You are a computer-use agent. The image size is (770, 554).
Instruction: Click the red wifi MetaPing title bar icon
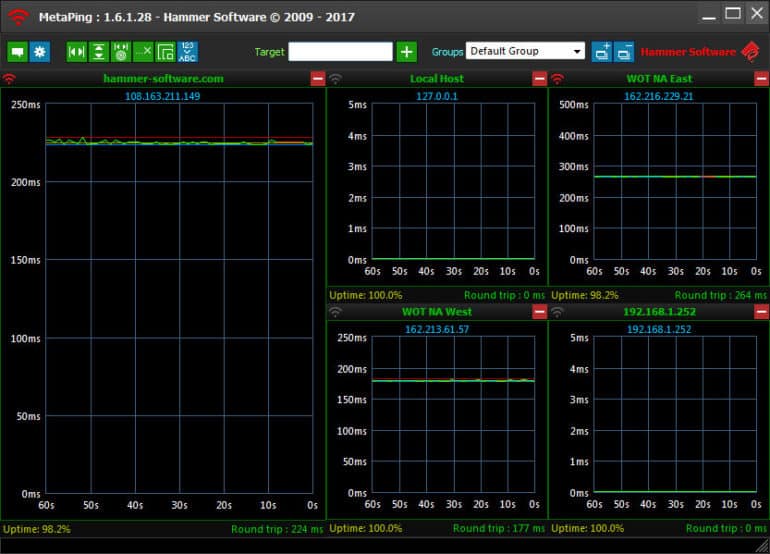(x=18, y=17)
